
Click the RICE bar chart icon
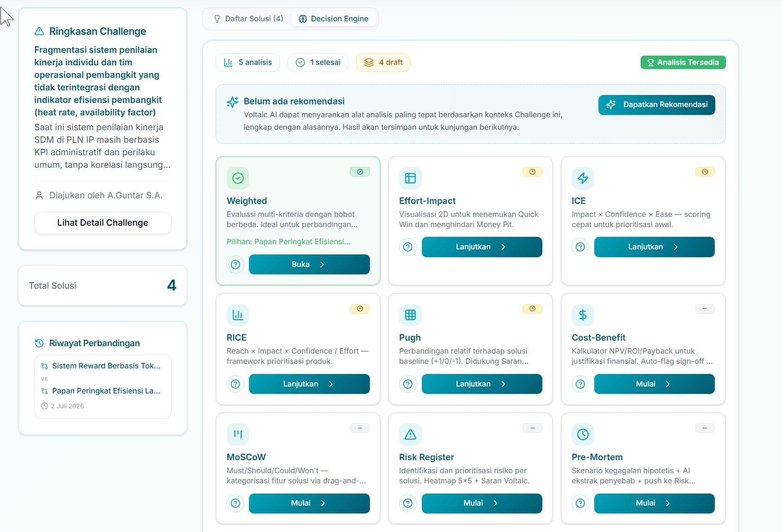pos(238,315)
